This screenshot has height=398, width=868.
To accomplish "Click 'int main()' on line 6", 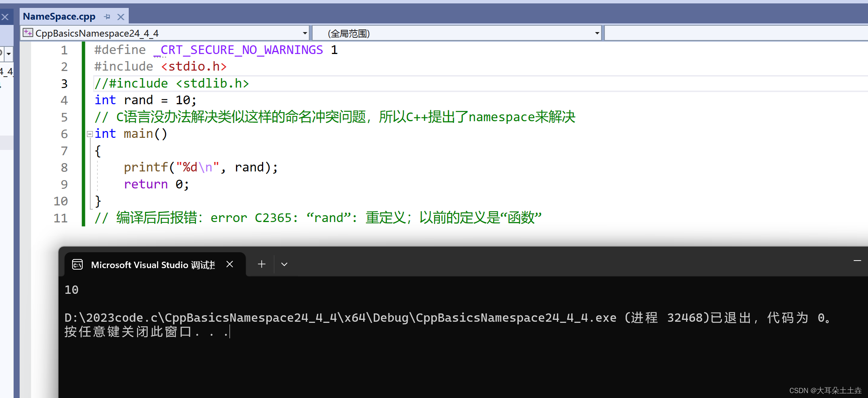I will 131,134.
